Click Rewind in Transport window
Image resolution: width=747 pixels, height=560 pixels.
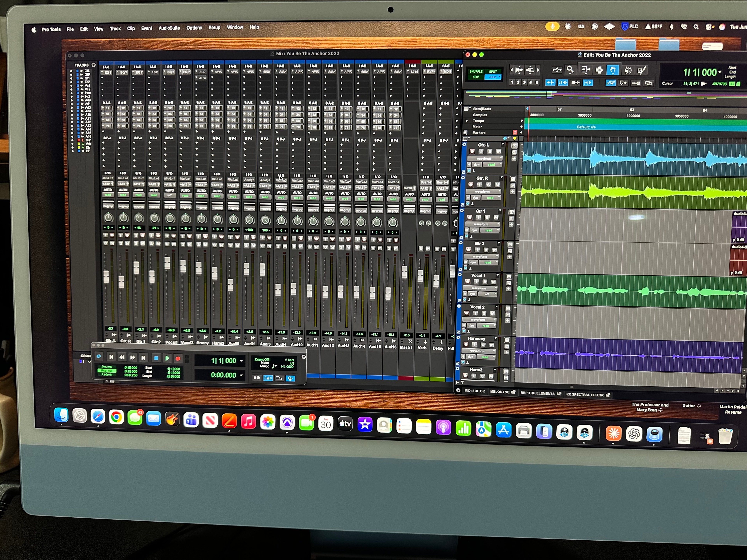(x=122, y=357)
